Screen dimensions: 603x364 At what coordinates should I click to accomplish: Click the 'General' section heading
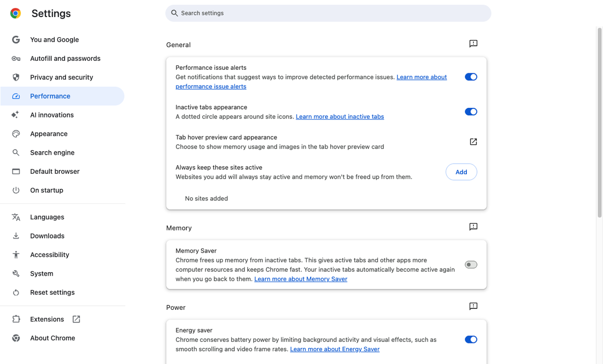[178, 45]
